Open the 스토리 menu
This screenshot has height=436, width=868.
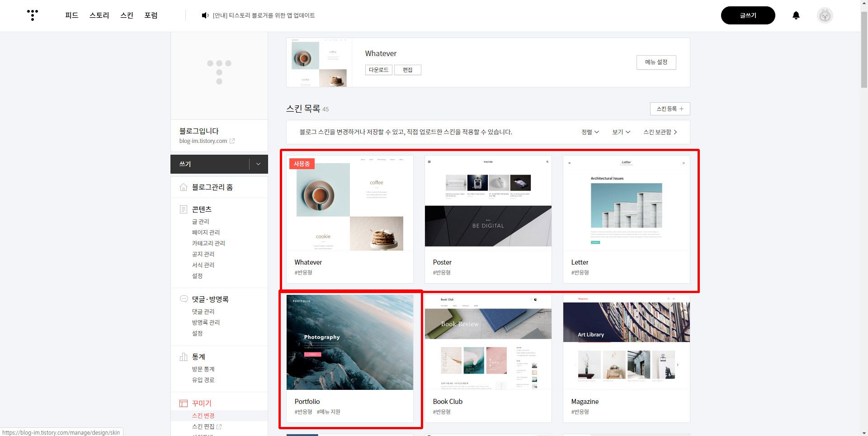click(99, 15)
